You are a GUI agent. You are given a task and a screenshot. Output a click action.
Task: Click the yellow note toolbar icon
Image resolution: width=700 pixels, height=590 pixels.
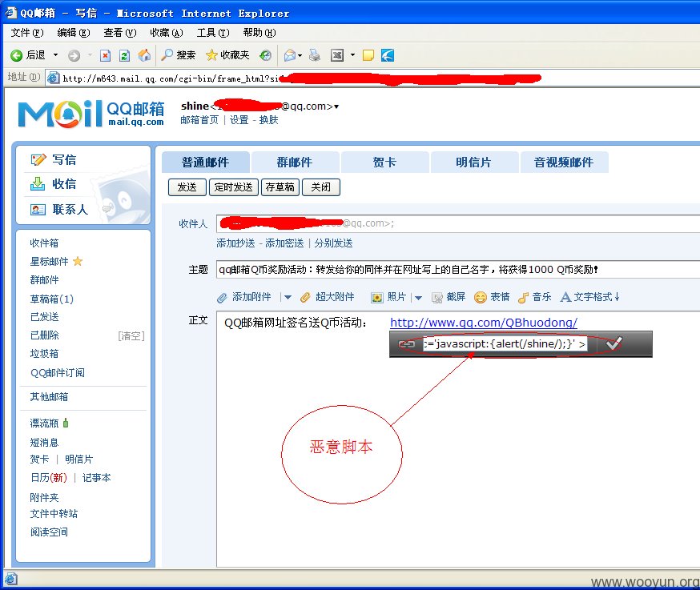point(368,55)
